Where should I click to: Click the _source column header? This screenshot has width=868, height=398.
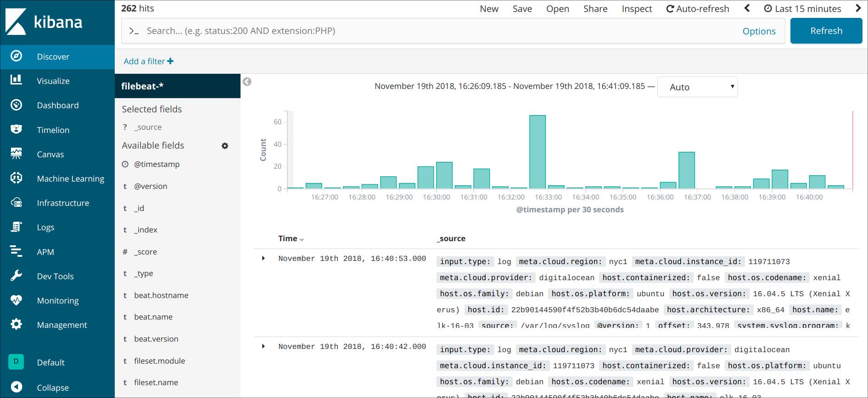(451, 238)
